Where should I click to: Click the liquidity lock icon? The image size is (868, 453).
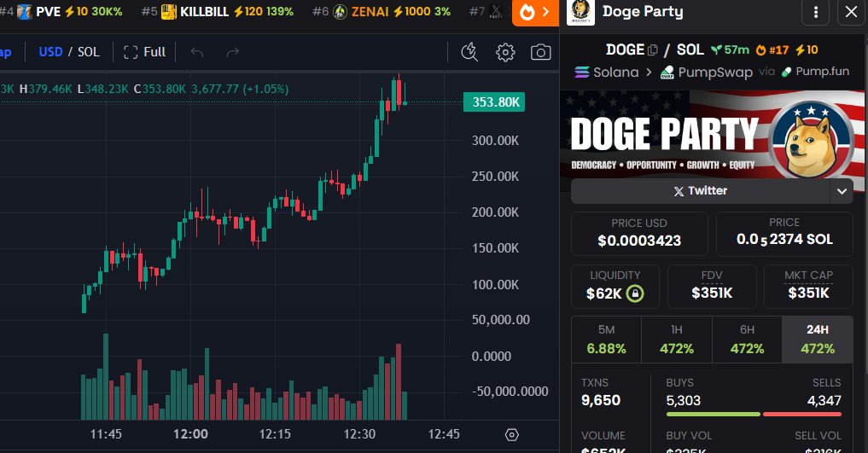click(634, 293)
